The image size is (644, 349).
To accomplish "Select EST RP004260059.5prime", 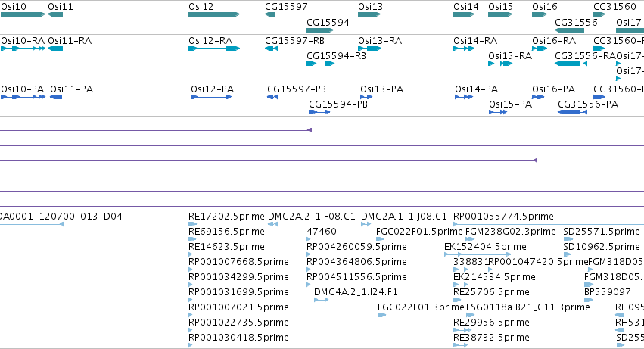I will coord(357,247).
